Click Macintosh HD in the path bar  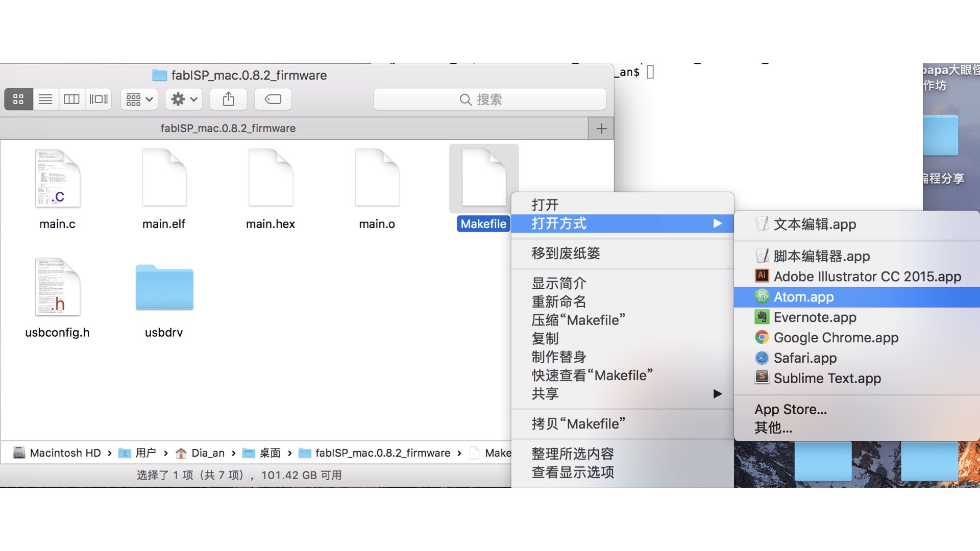pyautogui.click(x=57, y=453)
